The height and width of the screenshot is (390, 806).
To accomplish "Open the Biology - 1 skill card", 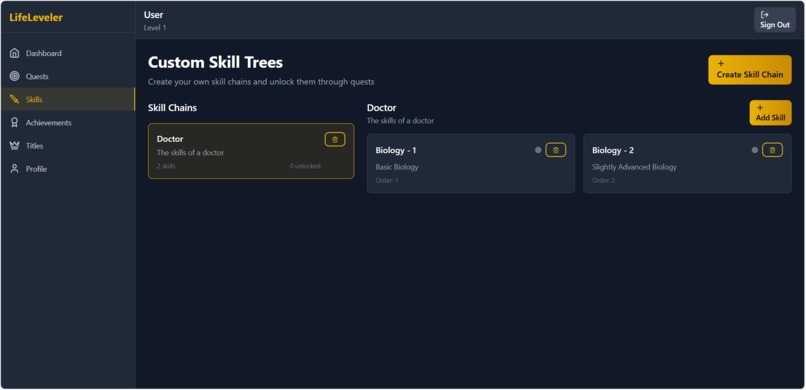I will (x=471, y=163).
